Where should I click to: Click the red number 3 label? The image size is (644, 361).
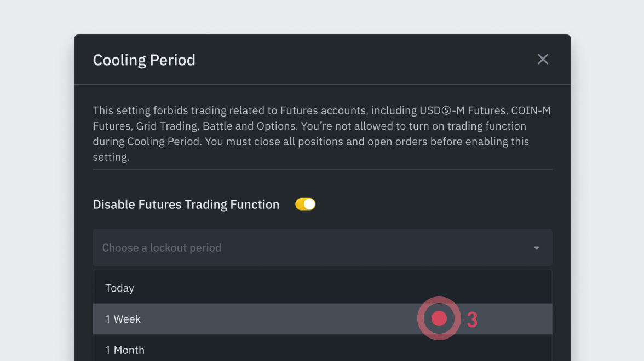point(472,320)
